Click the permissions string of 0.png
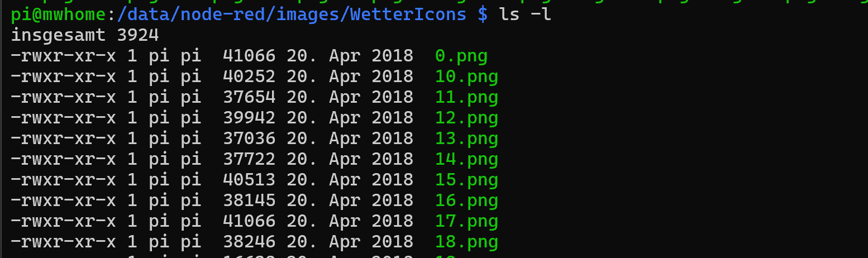Viewport: 868px width, 258px height. [63, 56]
